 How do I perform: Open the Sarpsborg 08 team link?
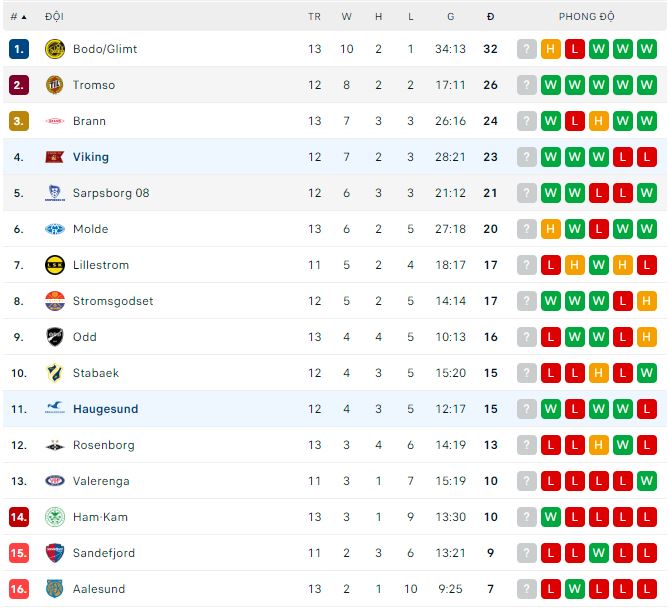click(111, 193)
